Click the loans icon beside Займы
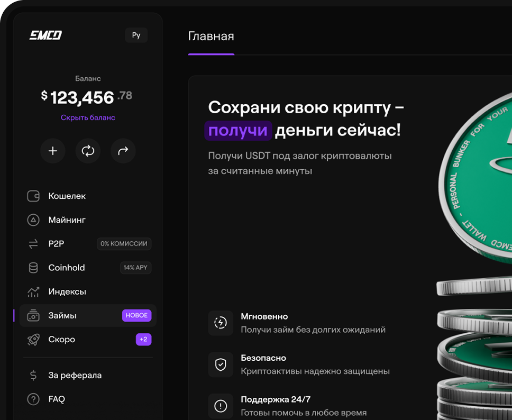This screenshot has height=420, width=512. [33, 315]
